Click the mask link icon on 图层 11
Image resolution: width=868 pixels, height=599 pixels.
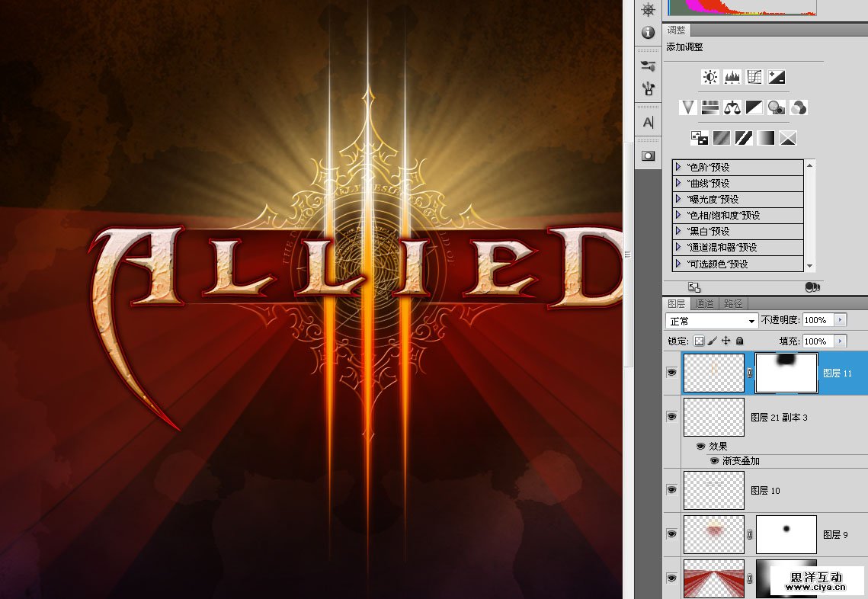(x=750, y=373)
